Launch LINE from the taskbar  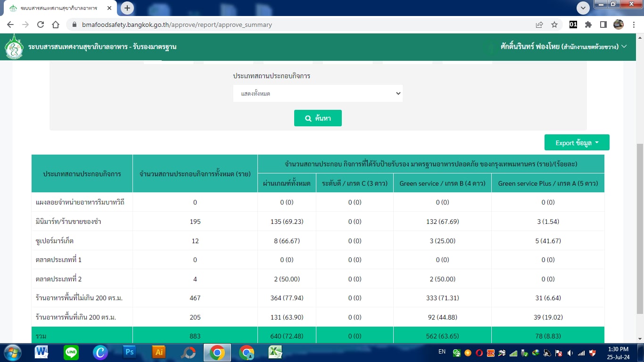tap(71, 352)
